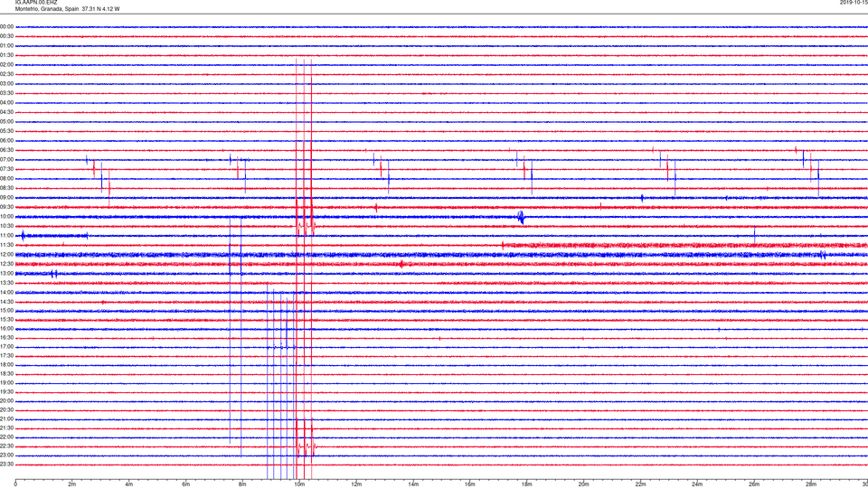Select the 19:00 trace time label

tap(7, 383)
